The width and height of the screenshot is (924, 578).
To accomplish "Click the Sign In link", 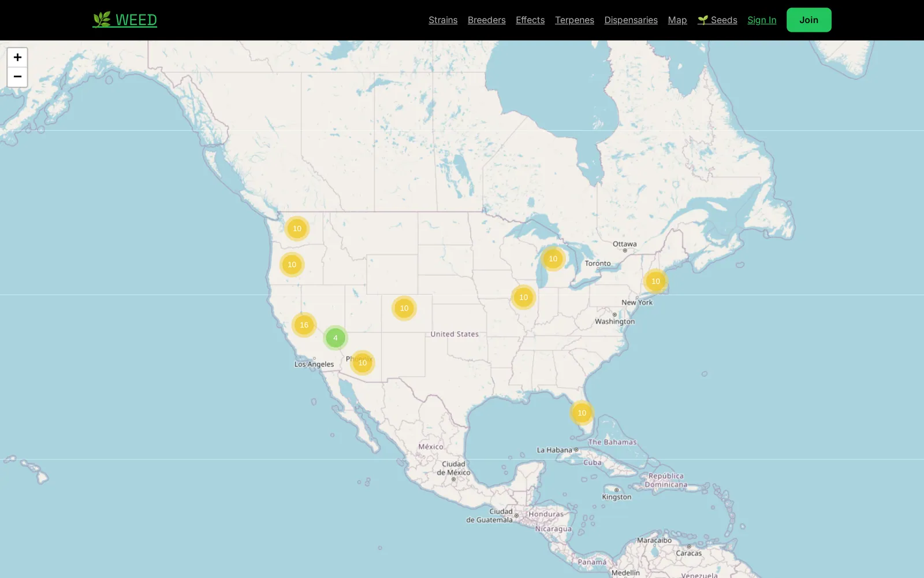I will pyautogui.click(x=762, y=20).
